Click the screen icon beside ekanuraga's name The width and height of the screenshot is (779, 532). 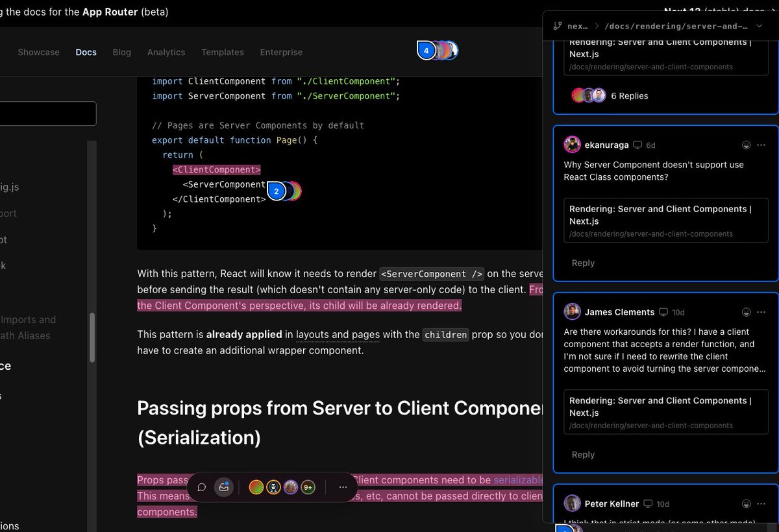637,145
